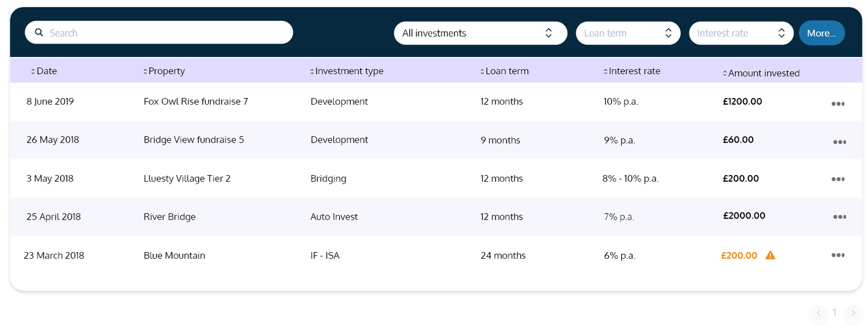
Task: Go to previous page arrow
Action: (817, 313)
